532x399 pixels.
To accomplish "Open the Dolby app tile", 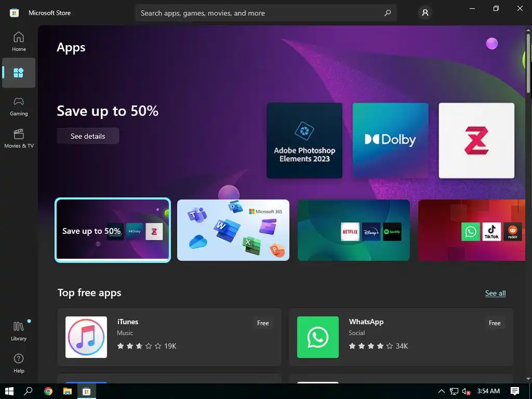I will coord(391,140).
